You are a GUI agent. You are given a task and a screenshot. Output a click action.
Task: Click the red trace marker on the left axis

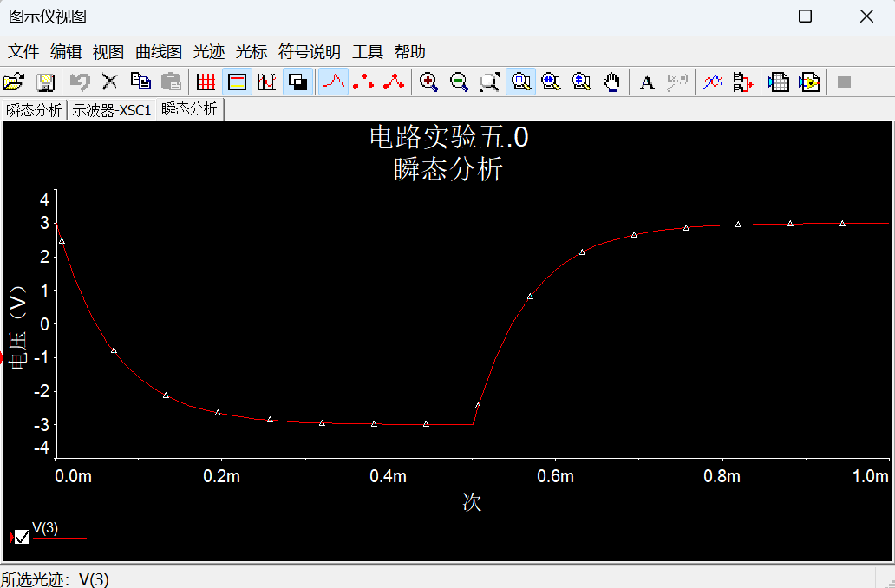pyautogui.click(x=2, y=358)
